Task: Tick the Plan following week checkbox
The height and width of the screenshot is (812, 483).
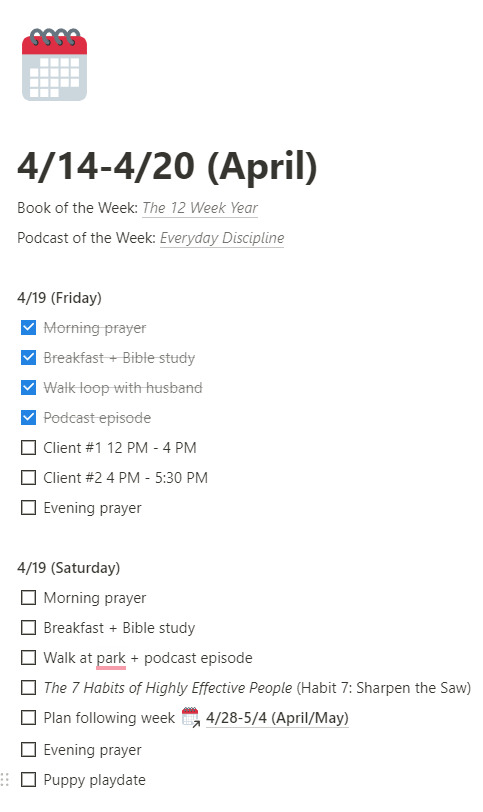Action: [28, 718]
